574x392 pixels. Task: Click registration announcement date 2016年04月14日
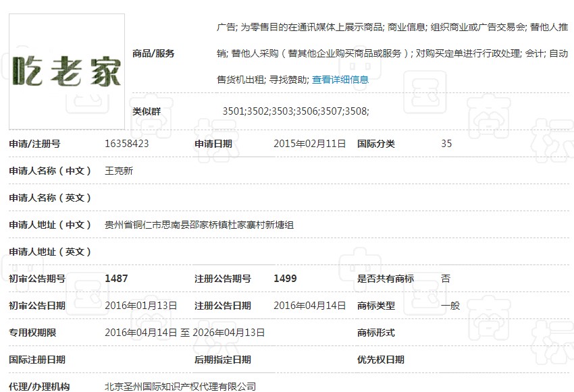309,306
